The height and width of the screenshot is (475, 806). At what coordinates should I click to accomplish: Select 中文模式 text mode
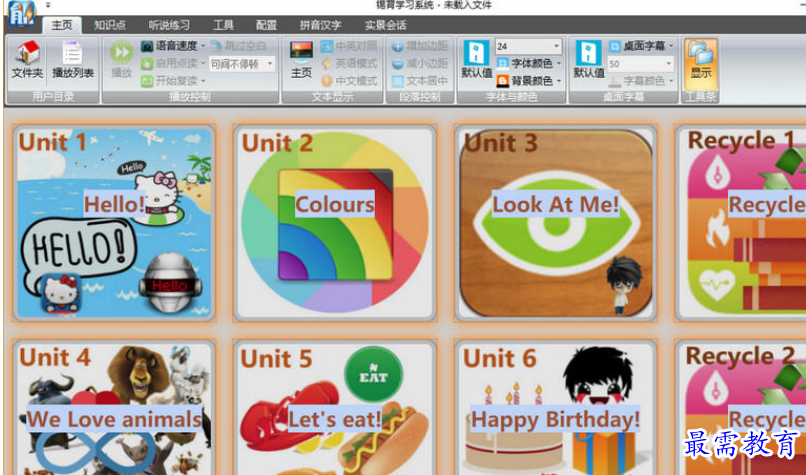349,81
